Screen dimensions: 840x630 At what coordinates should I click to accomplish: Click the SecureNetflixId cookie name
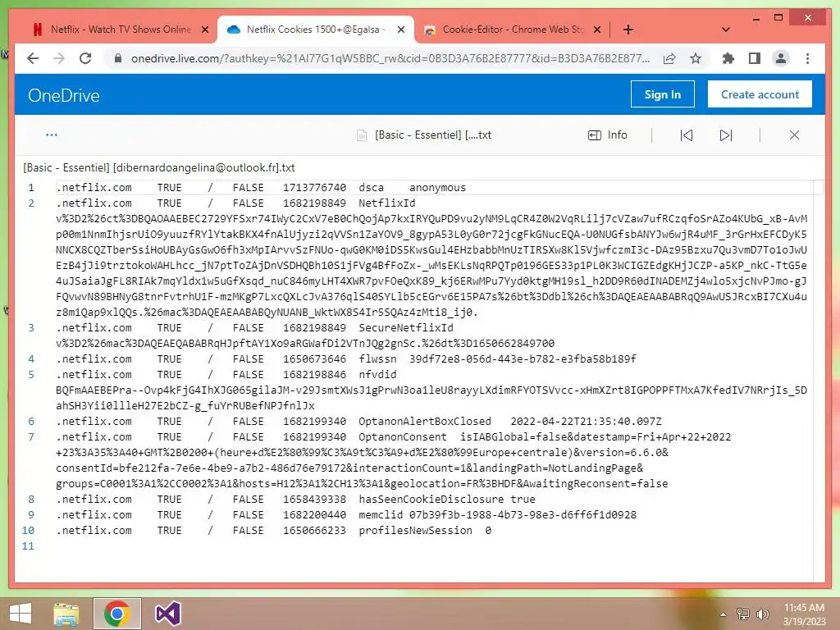[x=405, y=327]
